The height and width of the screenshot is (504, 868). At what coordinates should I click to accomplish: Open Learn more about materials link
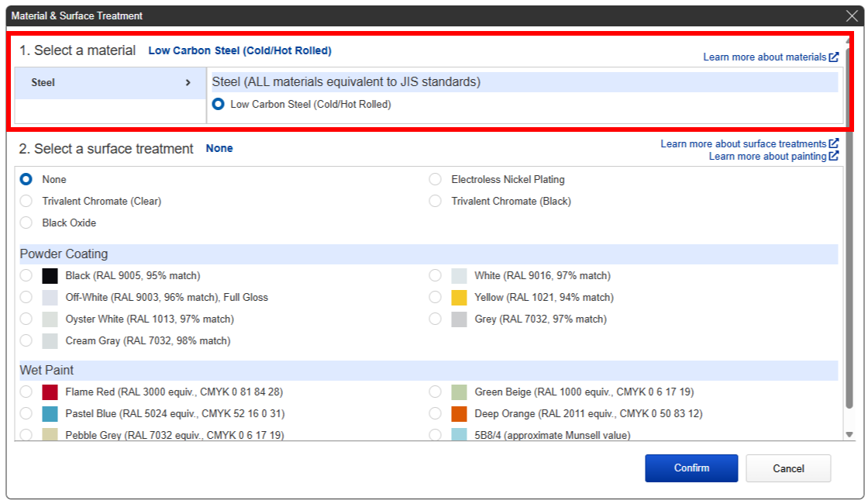click(x=764, y=57)
